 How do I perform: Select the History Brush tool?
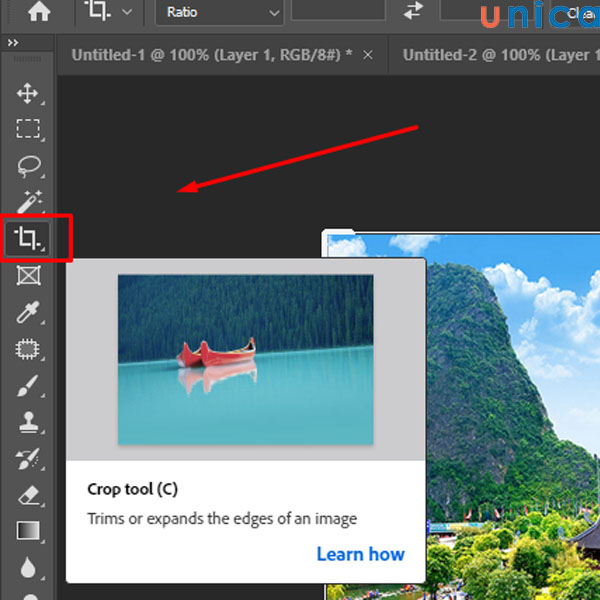tap(28, 458)
